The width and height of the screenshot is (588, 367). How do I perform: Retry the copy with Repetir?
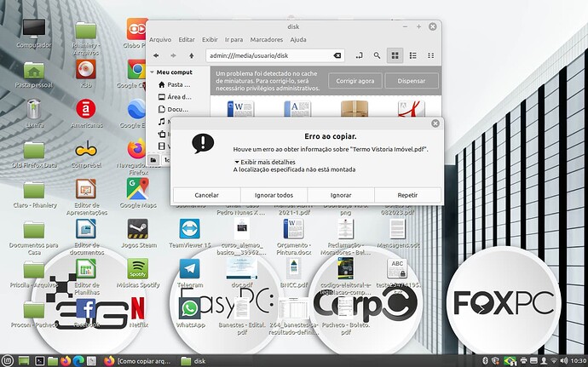407,195
